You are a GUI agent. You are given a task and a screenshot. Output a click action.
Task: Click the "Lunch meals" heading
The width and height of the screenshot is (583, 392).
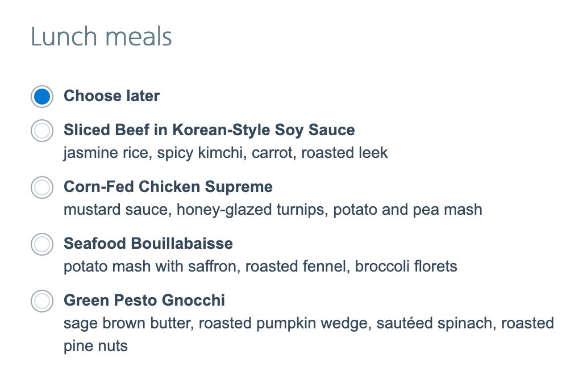[101, 37]
